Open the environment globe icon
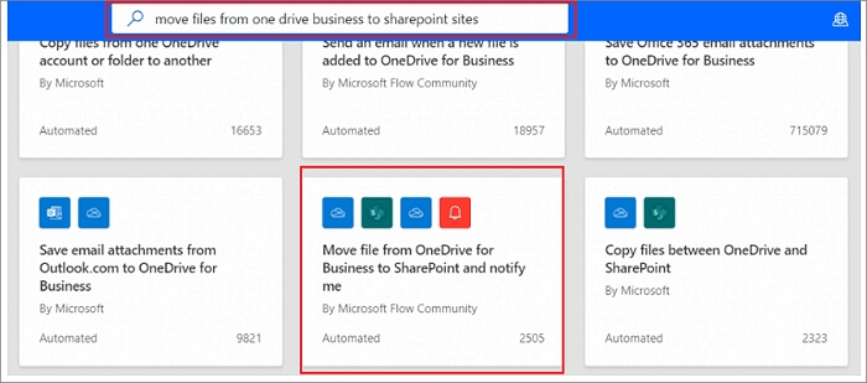Viewport: 867px width, 383px height. [840, 20]
